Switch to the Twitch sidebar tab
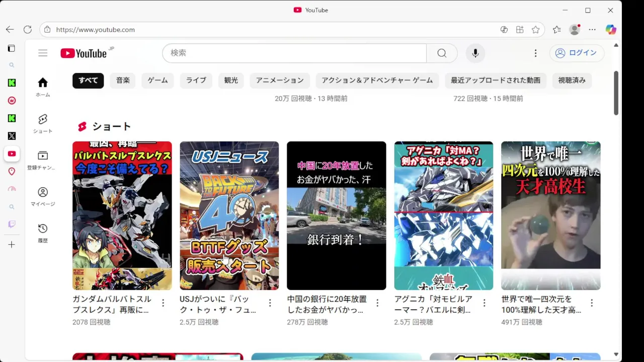 click(x=12, y=224)
